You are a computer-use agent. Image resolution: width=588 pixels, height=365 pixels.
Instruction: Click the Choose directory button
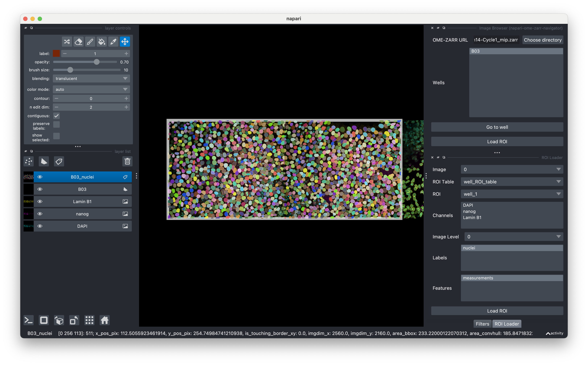coord(543,40)
